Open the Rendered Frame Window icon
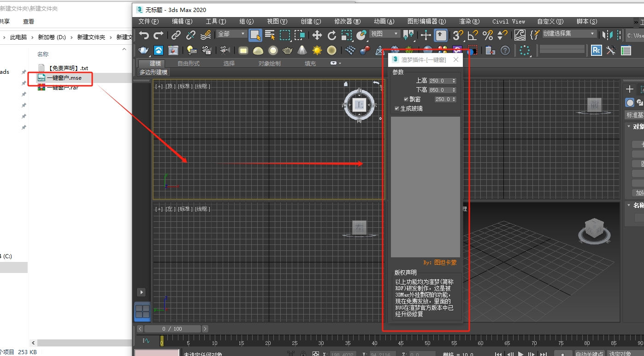This screenshot has width=644, height=356. [173, 50]
